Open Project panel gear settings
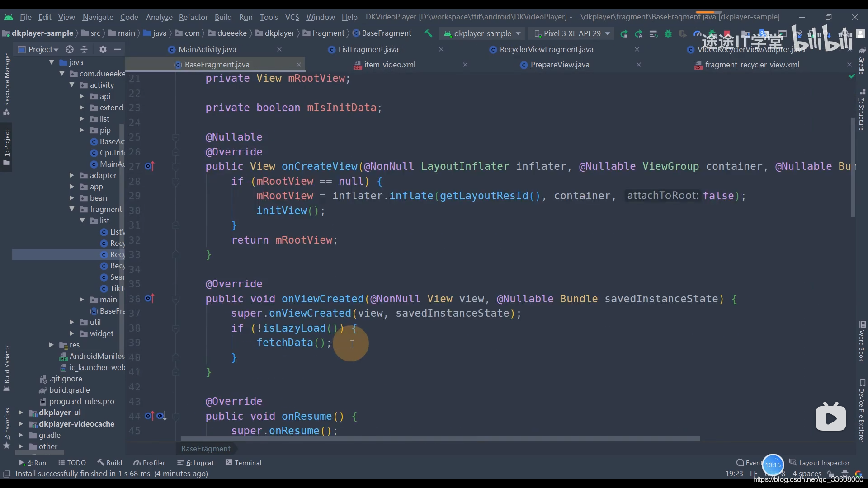Image resolution: width=868 pixels, height=488 pixels. coord(103,49)
